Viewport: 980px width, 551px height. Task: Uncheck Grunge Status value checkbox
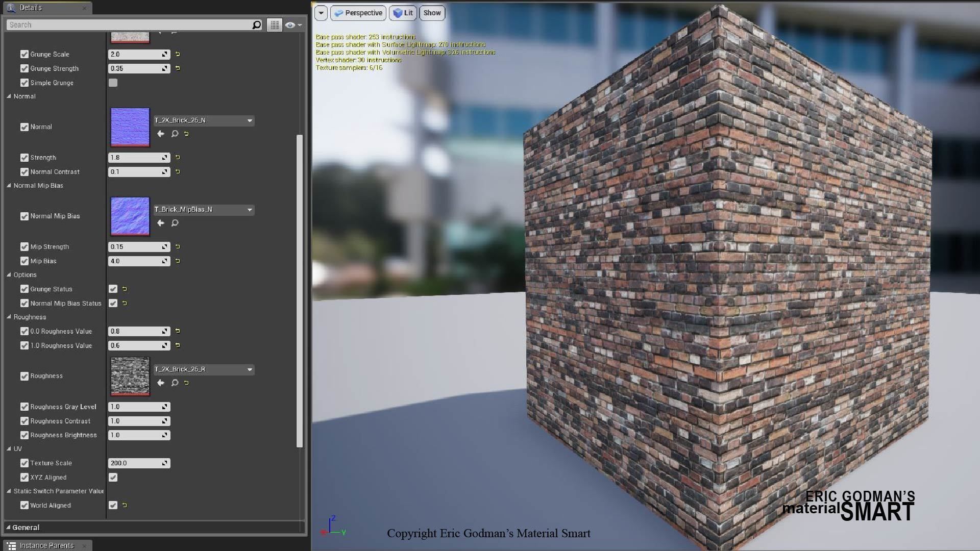[x=113, y=289]
